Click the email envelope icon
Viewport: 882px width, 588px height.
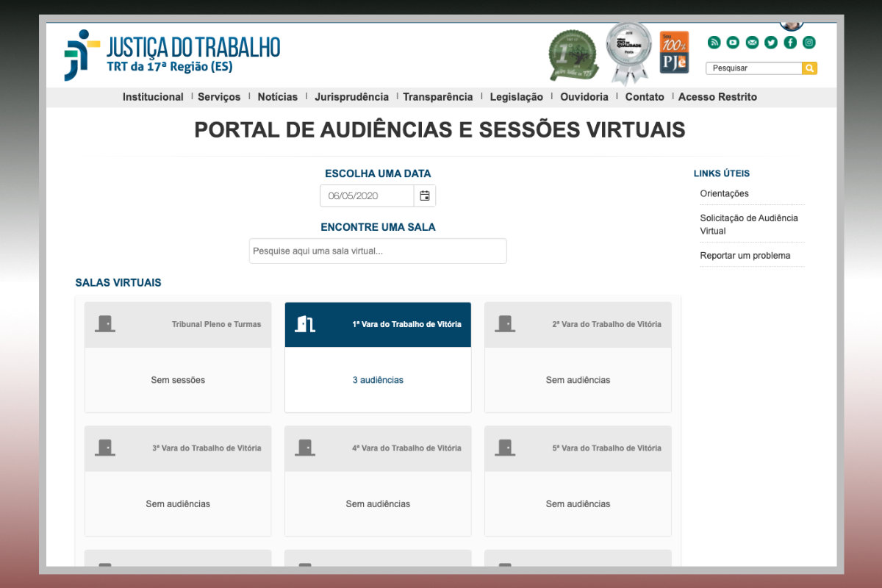(752, 43)
